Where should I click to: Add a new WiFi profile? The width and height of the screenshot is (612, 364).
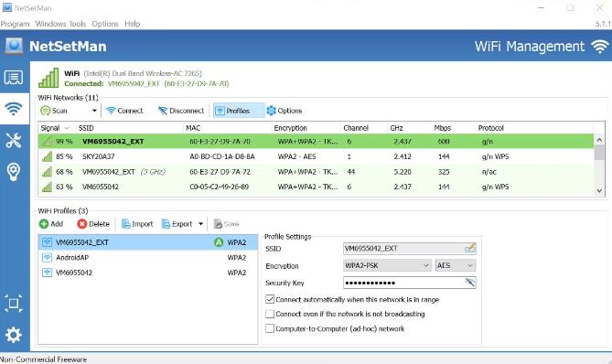[51, 224]
